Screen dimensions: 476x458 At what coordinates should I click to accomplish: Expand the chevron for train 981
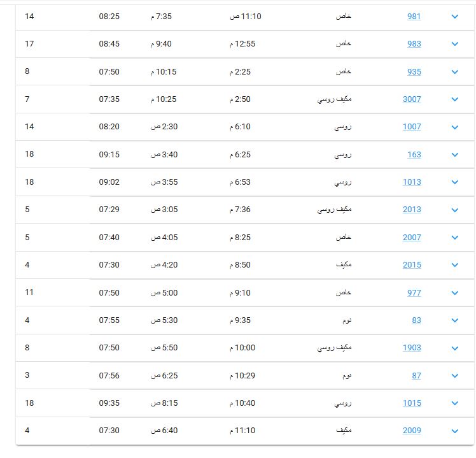click(454, 17)
